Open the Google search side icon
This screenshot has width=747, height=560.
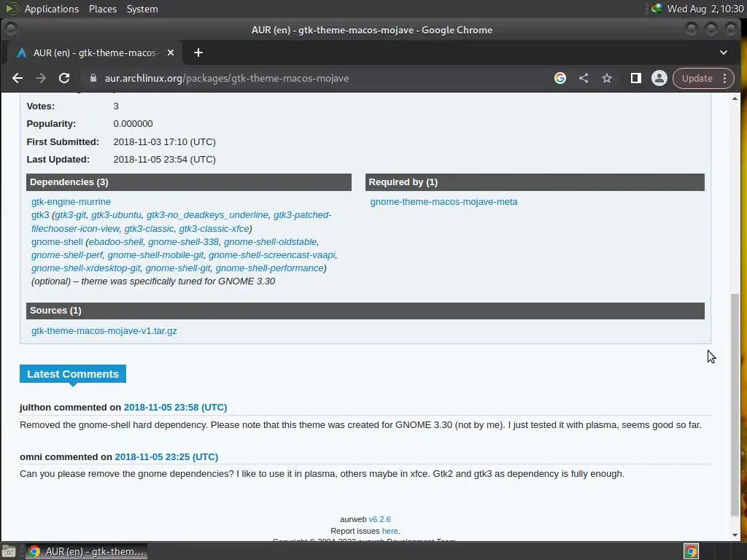click(x=560, y=78)
